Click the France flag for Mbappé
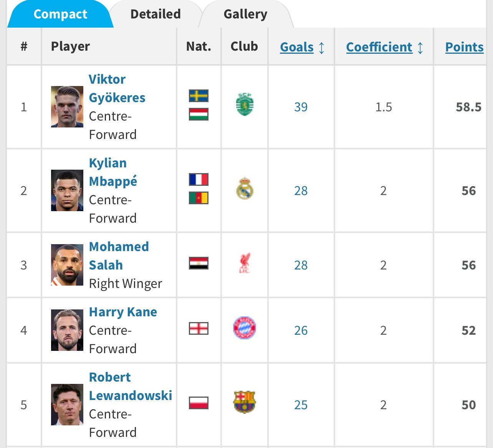This screenshot has width=493, height=448. [x=199, y=179]
